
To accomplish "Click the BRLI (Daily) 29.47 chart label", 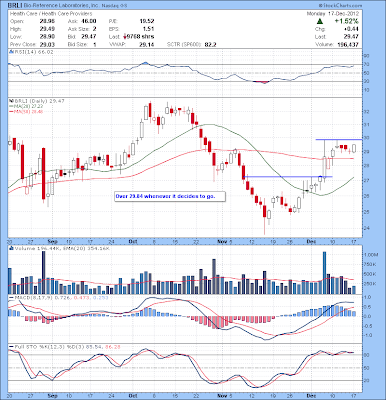I will [39, 101].
